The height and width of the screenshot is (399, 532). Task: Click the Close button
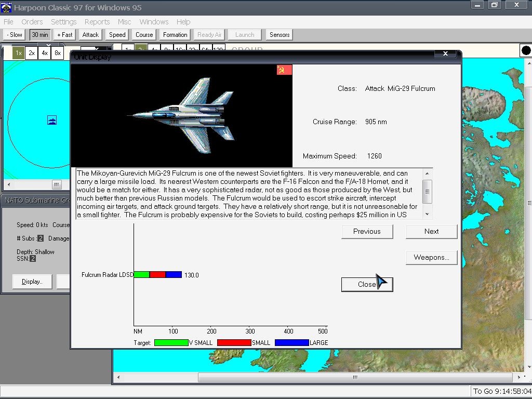coord(367,284)
